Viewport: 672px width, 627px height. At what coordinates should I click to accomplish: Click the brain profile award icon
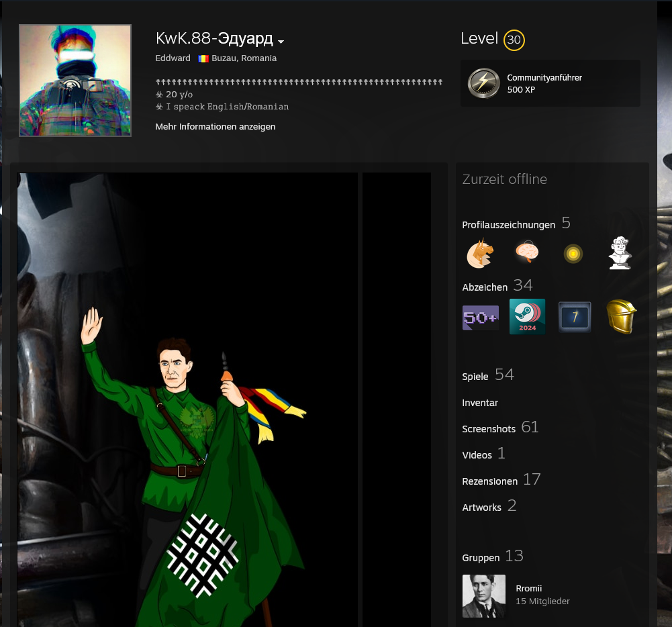tap(527, 253)
